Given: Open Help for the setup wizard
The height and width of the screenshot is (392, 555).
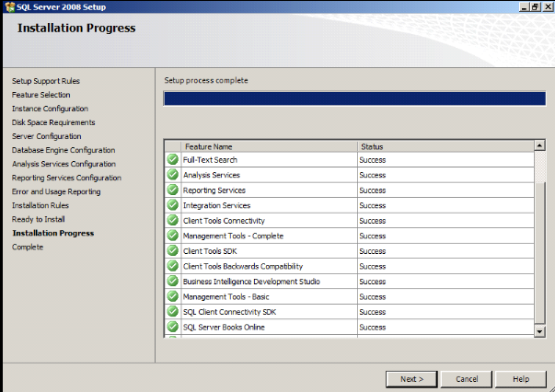Looking at the screenshot, I should [x=521, y=378].
